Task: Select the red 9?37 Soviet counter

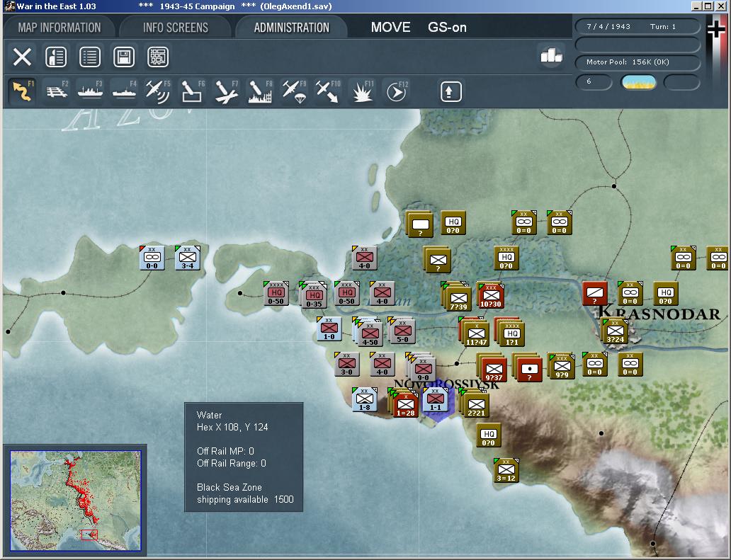Action: pyautogui.click(x=493, y=368)
